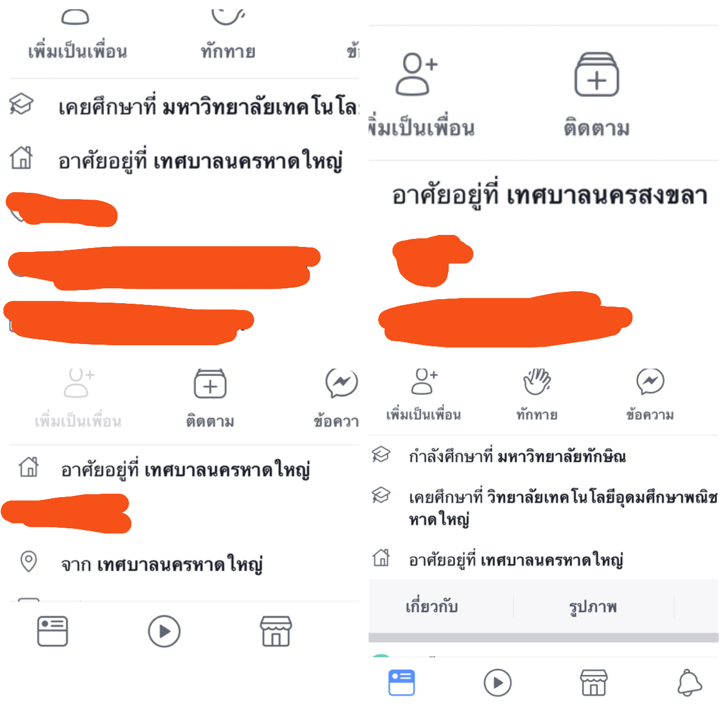Open the Marketplace icon beside the bell

pos(593,682)
